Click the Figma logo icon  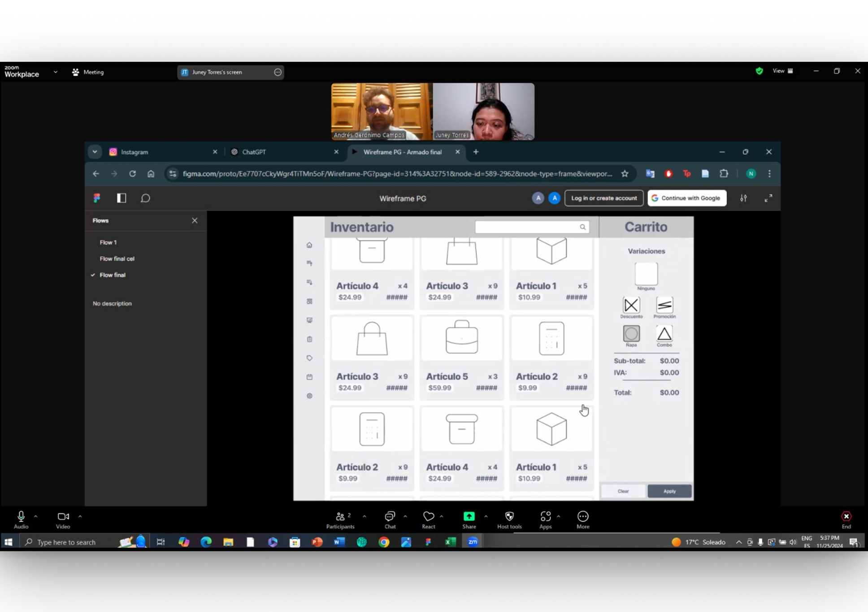[x=97, y=198]
